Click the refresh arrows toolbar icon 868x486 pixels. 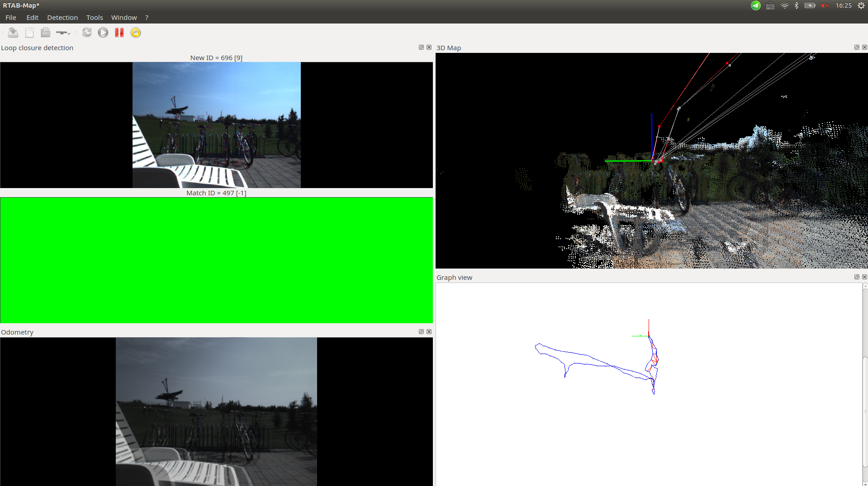(87, 33)
